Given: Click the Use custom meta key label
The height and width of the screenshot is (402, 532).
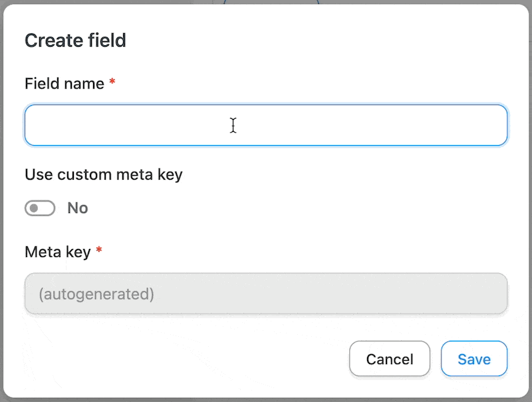Looking at the screenshot, I should 104,175.
